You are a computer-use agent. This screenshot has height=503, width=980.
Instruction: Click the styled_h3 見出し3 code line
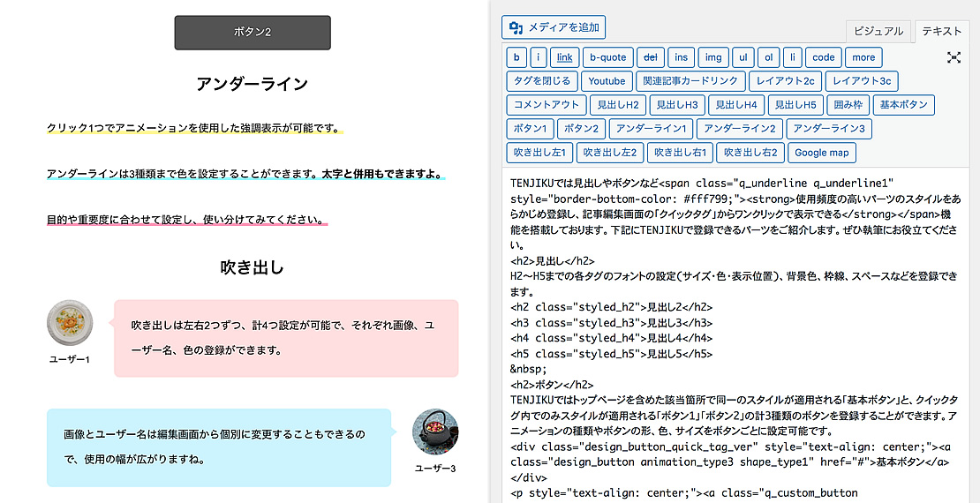point(611,322)
